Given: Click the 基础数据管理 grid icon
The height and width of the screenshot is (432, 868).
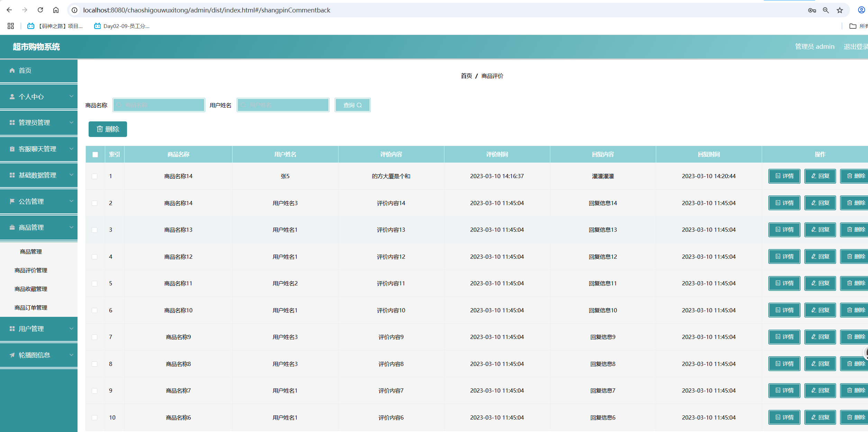Looking at the screenshot, I should click(x=12, y=175).
